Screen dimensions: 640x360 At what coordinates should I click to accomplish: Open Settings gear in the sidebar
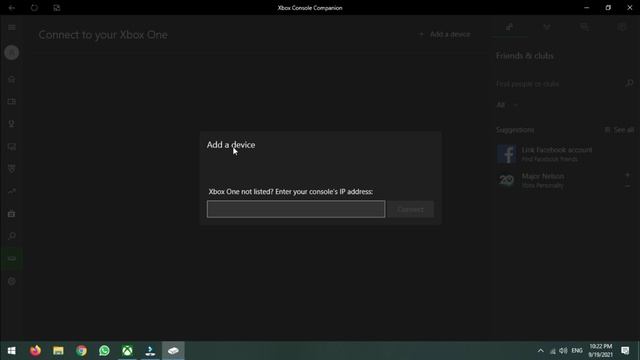[11, 281]
